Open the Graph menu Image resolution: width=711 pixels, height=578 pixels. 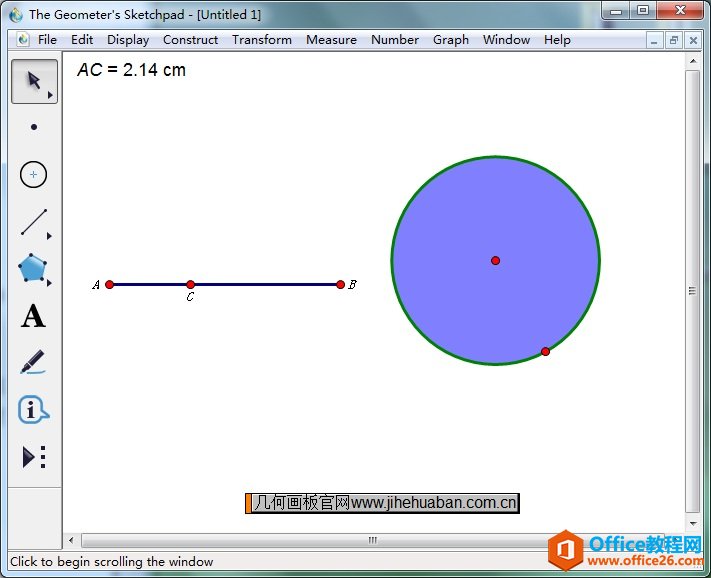451,40
